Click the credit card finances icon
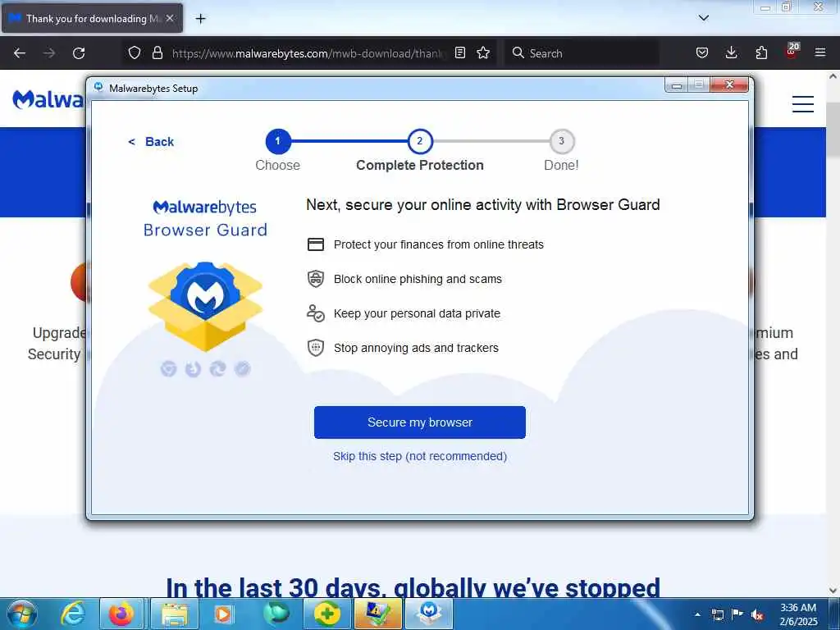Viewport: 840px width, 630px height. 316,244
